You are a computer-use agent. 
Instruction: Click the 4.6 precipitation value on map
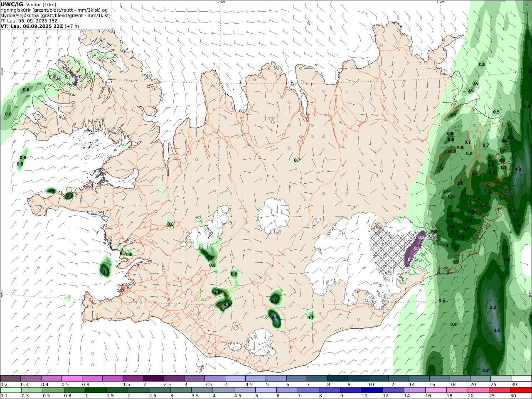[217, 293]
